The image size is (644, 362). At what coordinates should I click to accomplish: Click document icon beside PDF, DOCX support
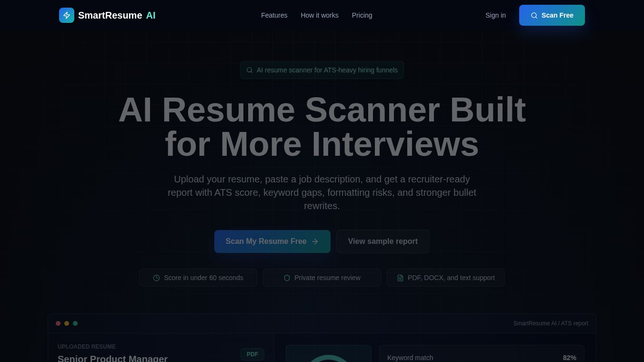coord(400,278)
